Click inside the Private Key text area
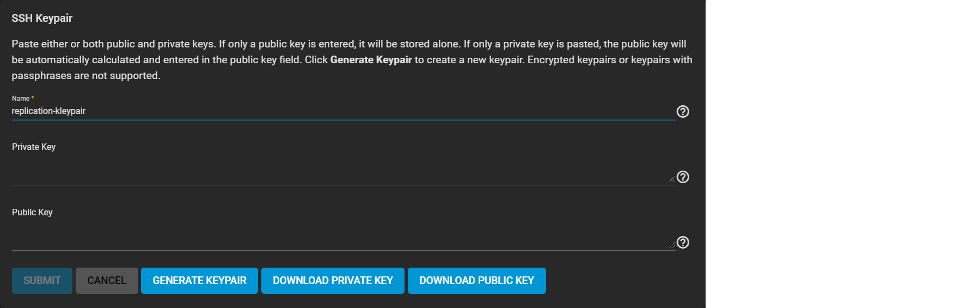Image resolution: width=980 pixels, height=308 pixels. pos(343,173)
